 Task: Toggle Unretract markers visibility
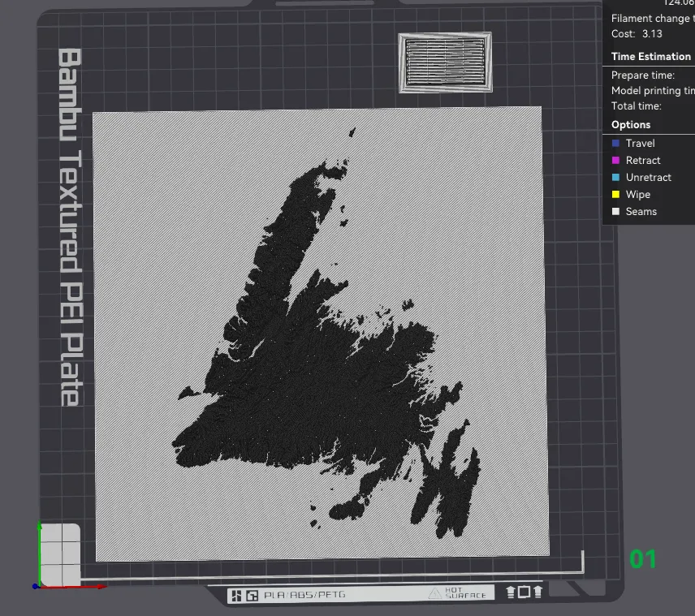[x=648, y=177]
